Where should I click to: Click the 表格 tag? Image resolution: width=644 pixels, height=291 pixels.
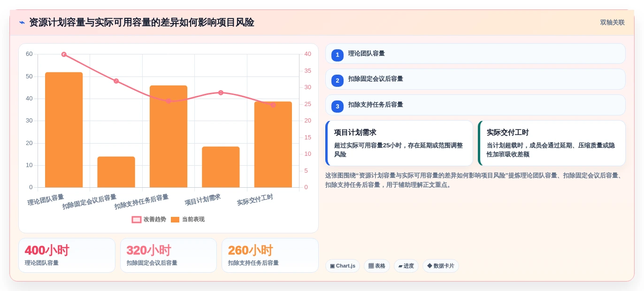[x=377, y=266]
